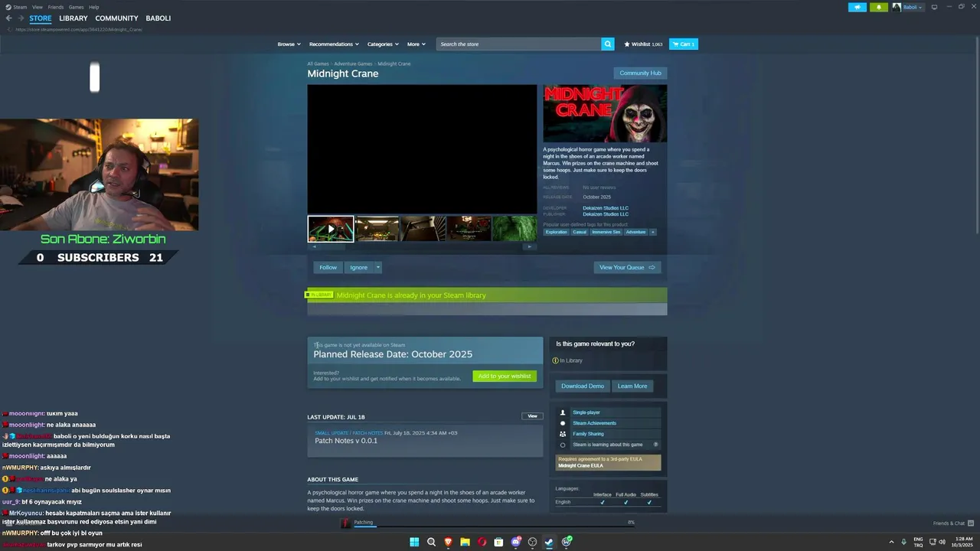Switch to the BABOLI profile tab

tap(158, 18)
